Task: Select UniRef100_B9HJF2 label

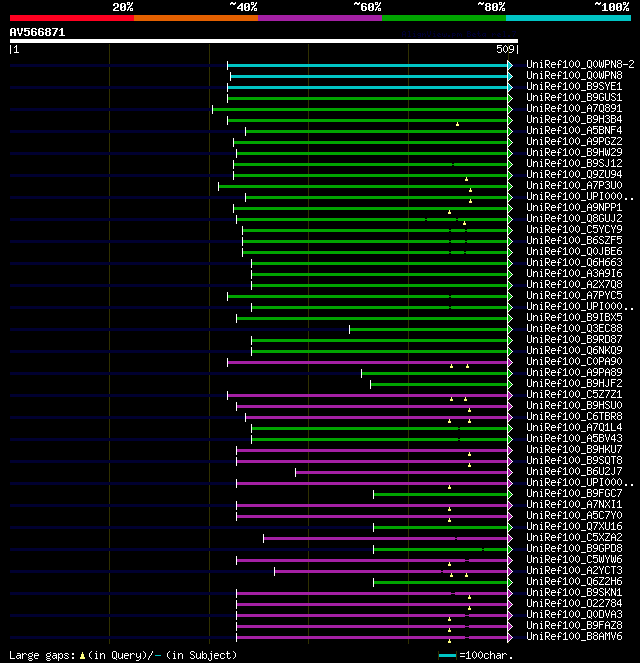Action: [x=574, y=383]
